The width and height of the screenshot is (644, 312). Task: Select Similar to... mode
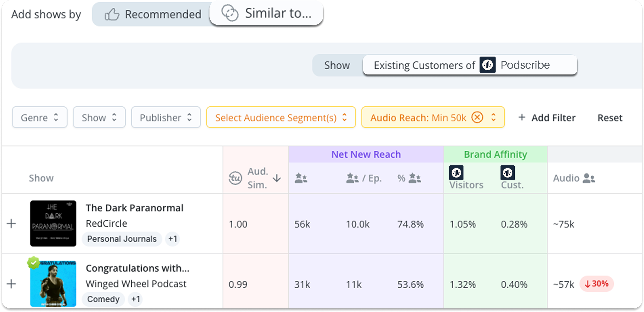[266, 13]
